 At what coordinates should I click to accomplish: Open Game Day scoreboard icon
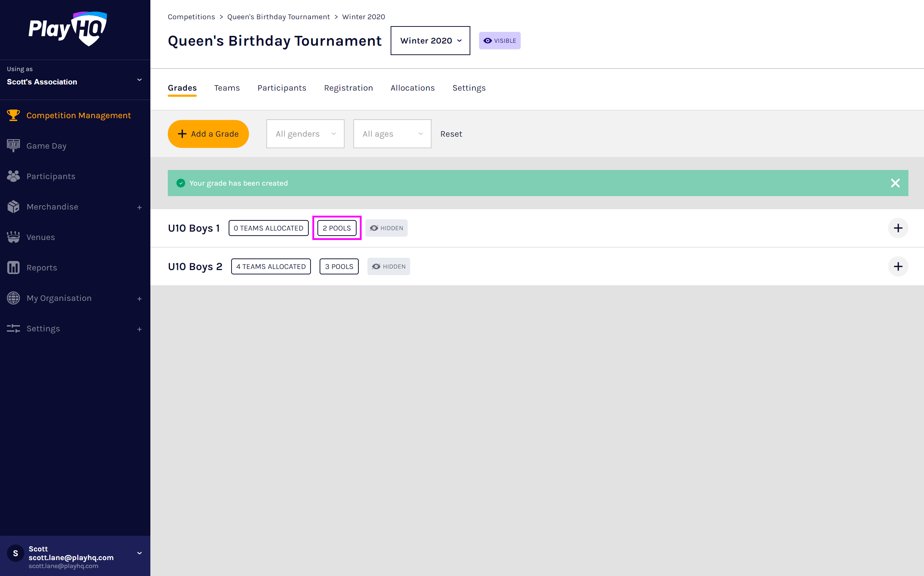coord(13,145)
